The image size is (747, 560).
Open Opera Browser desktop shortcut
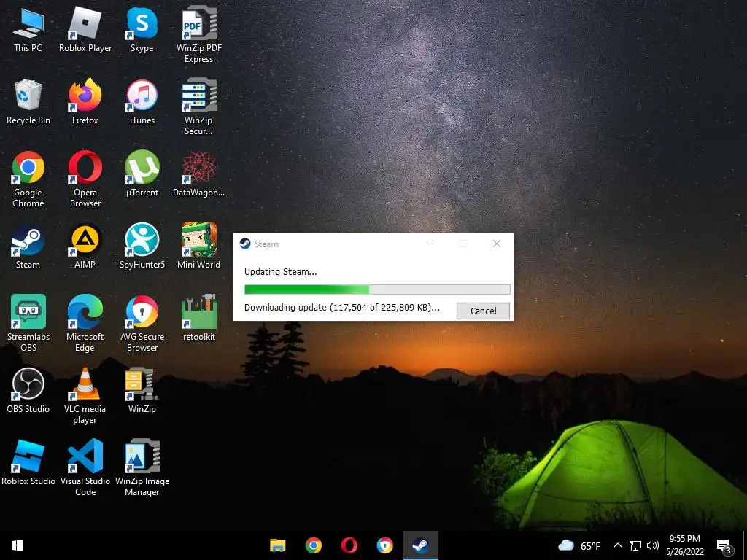pos(85,180)
